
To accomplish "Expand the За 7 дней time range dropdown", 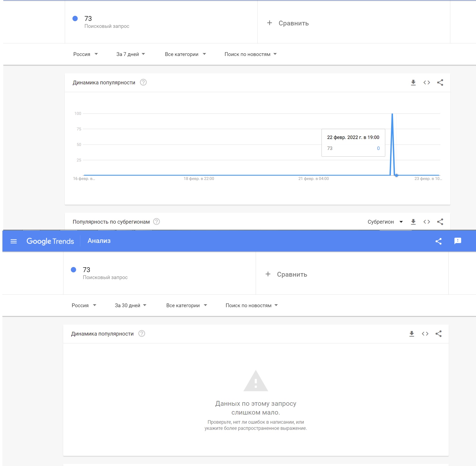I will click(x=131, y=54).
